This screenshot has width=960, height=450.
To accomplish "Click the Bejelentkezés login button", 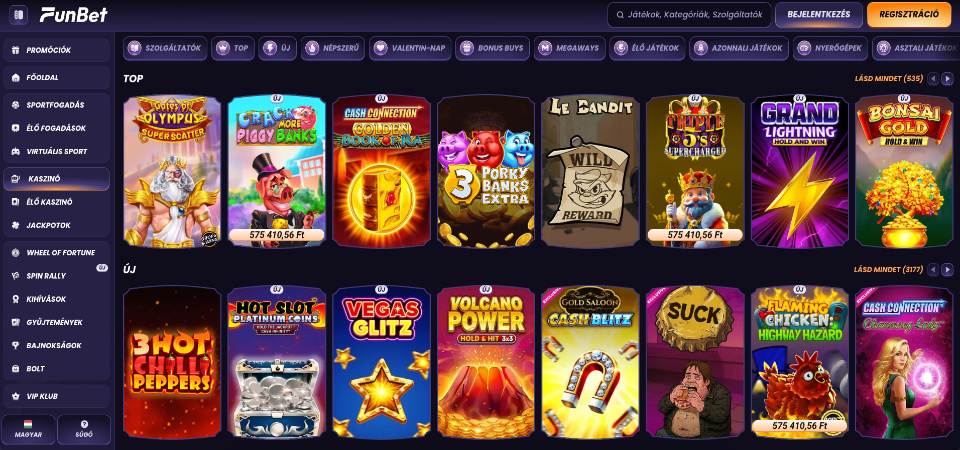I will click(x=819, y=15).
